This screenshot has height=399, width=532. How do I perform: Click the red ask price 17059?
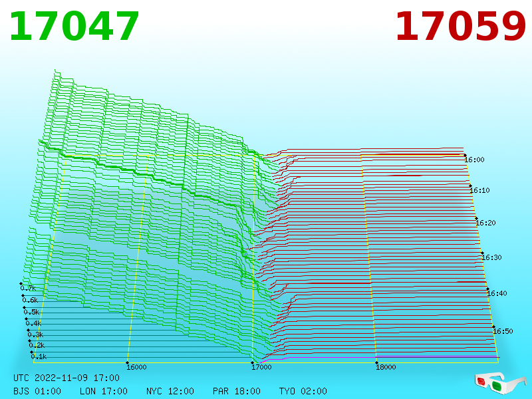click(x=461, y=27)
